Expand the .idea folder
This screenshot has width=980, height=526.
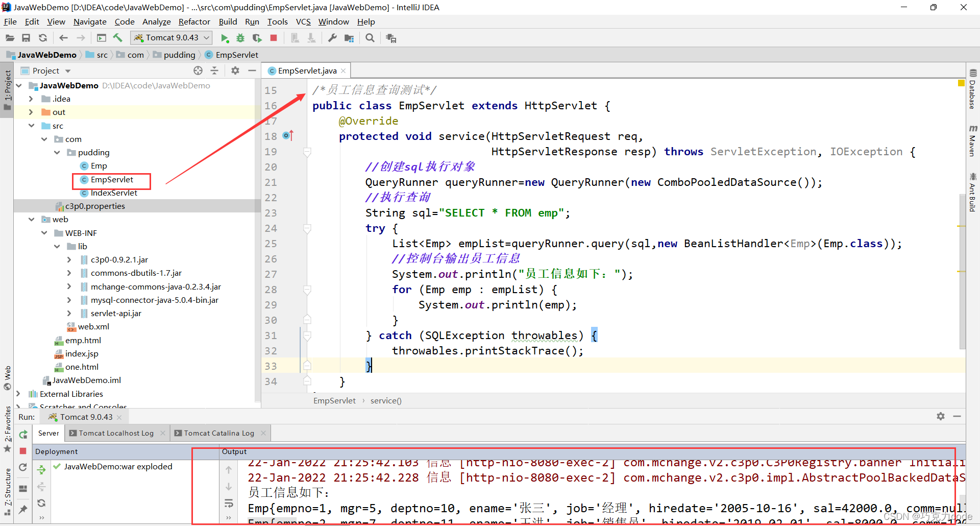(x=31, y=99)
